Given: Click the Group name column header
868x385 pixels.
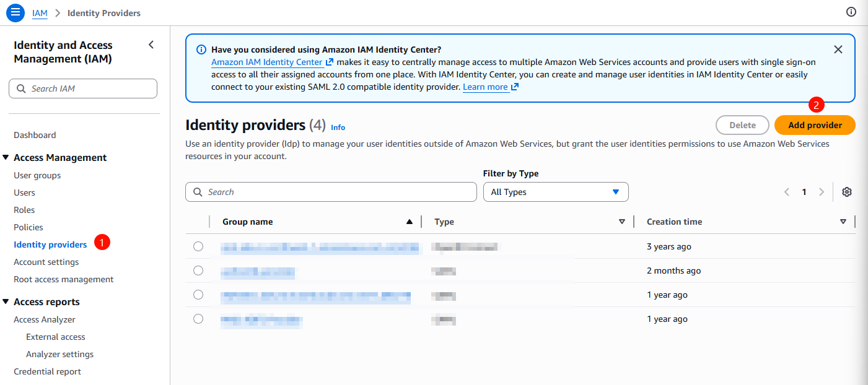Looking at the screenshot, I should click(x=248, y=222).
